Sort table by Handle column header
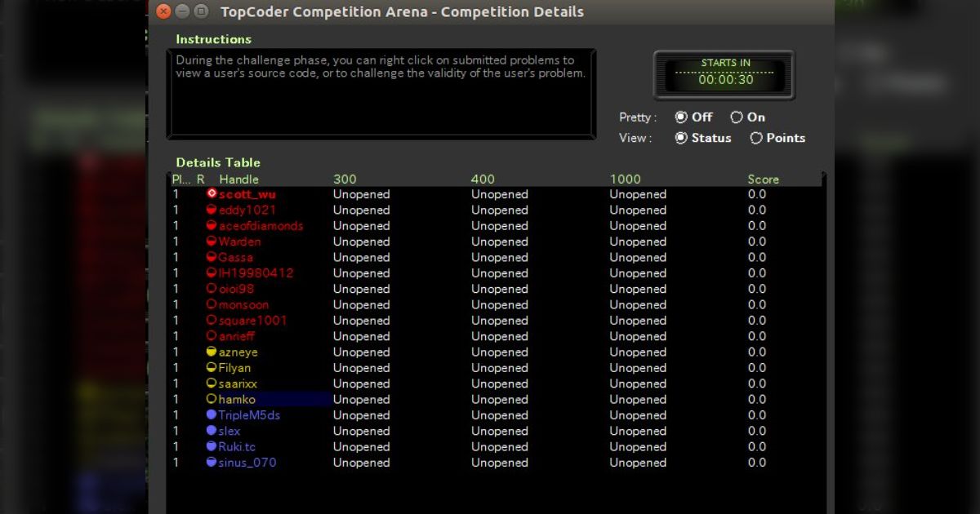 click(x=238, y=179)
